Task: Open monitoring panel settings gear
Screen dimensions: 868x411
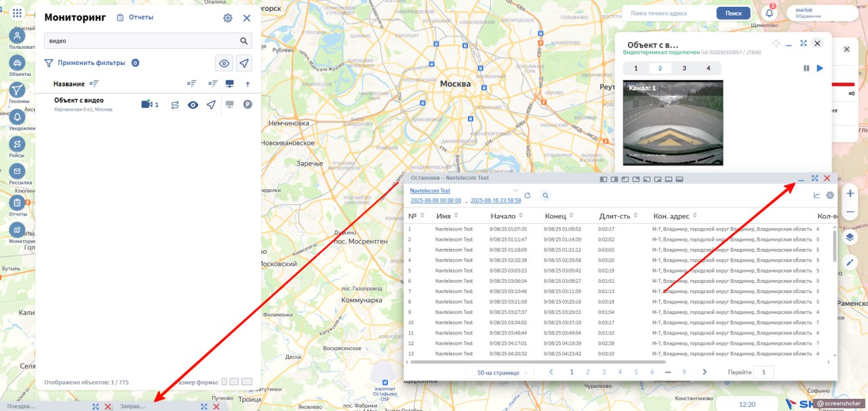Action: pos(228,18)
